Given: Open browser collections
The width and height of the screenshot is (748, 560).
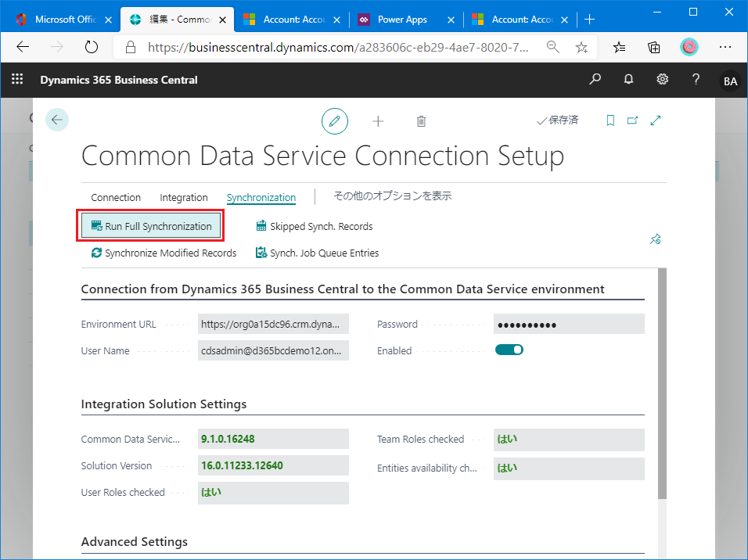Looking at the screenshot, I should (653, 47).
